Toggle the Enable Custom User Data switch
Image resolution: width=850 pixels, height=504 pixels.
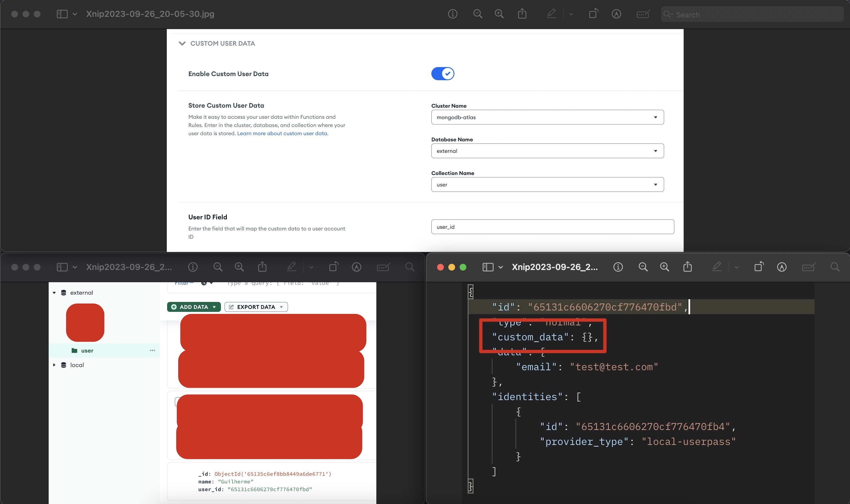(442, 74)
